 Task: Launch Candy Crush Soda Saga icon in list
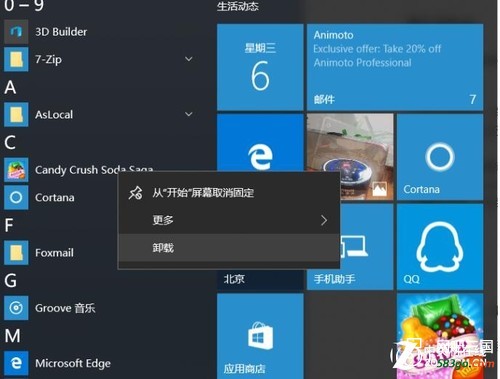coord(16,170)
